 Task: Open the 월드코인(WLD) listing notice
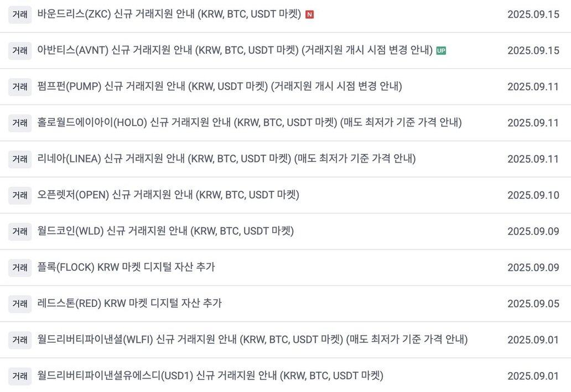pos(165,231)
